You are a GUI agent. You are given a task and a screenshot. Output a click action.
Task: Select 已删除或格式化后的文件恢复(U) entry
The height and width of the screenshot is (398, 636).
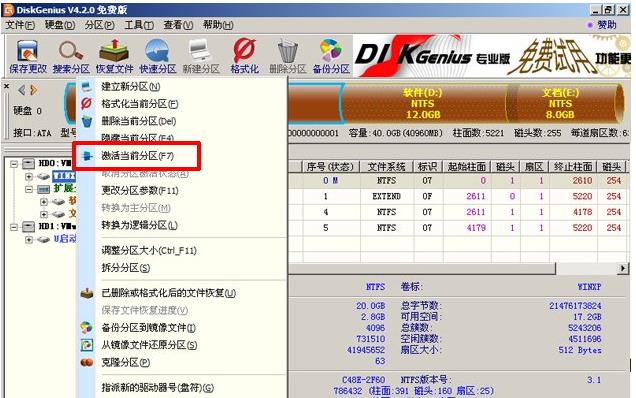[183, 293]
